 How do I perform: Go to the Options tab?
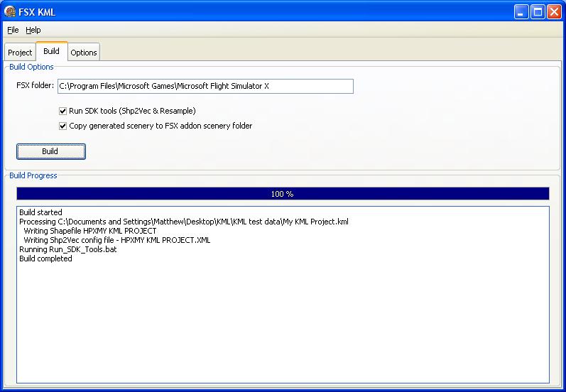click(x=83, y=53)
